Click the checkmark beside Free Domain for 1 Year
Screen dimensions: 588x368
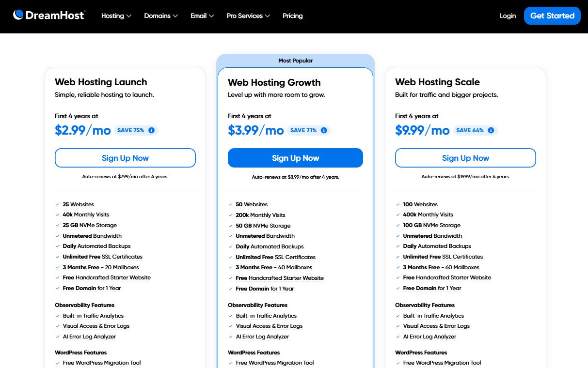tap(58, 289)
